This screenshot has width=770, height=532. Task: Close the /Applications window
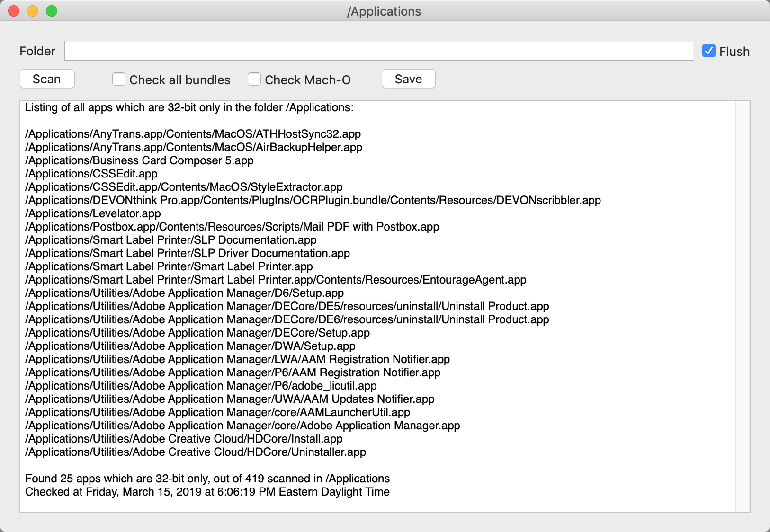coord(14,11)
